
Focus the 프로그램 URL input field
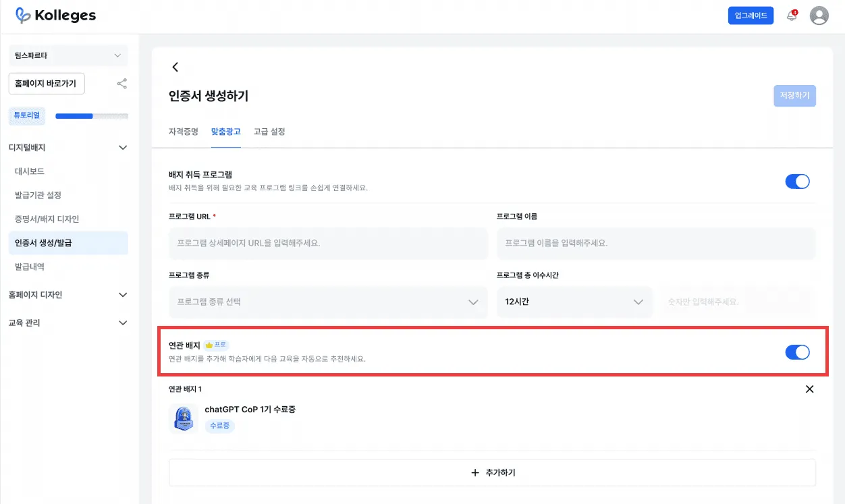click(328, 243)
